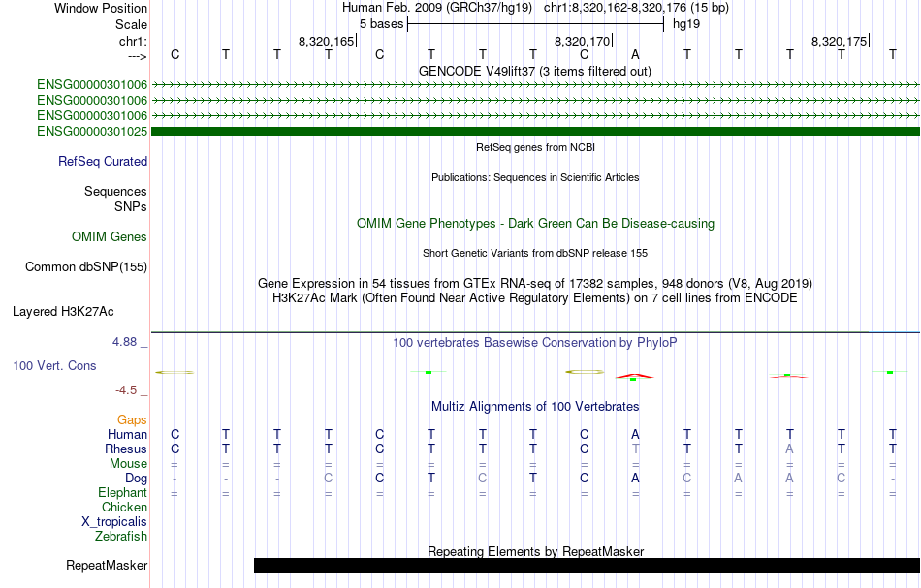Screen dimensions: 921x588
Task: Open the GTEx "Gene Expression in 54 tissues" title
Action: (x=535, y=284)
